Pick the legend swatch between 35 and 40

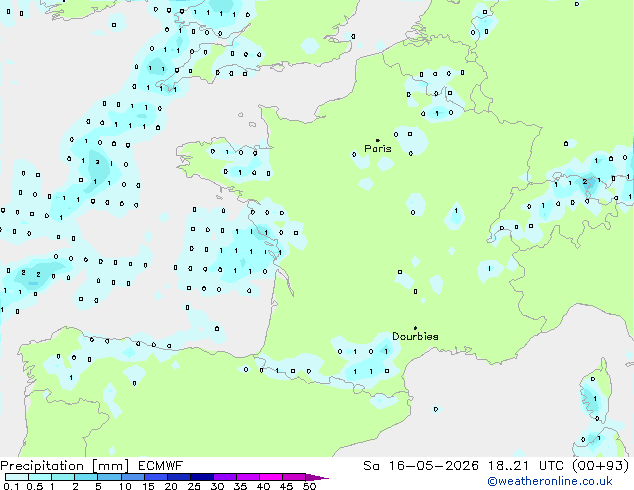click(x=247, y=477)
